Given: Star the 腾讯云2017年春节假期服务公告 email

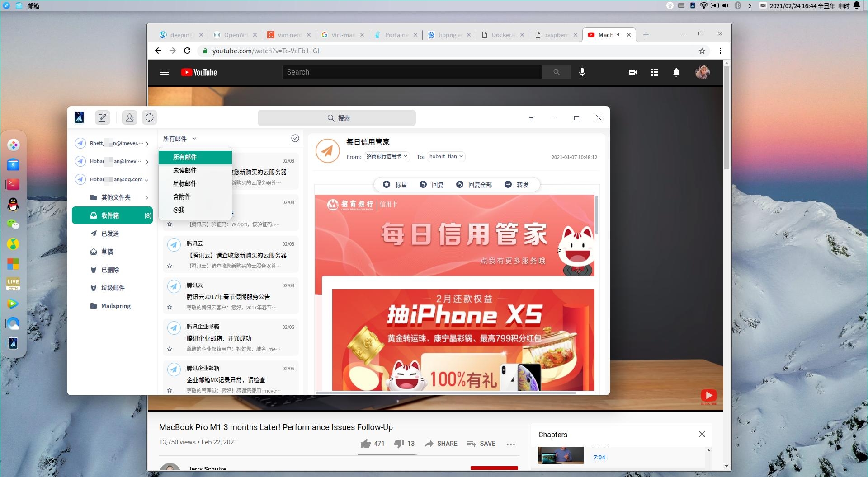Looking at the screenshot, I should tap(170, 307).
